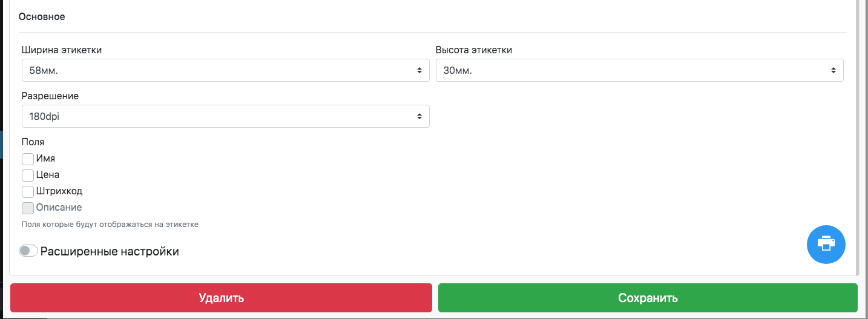Click the Поля group label
Image resolution: width=868 pixels, height=319 pixels.
(x=33, y=142)
